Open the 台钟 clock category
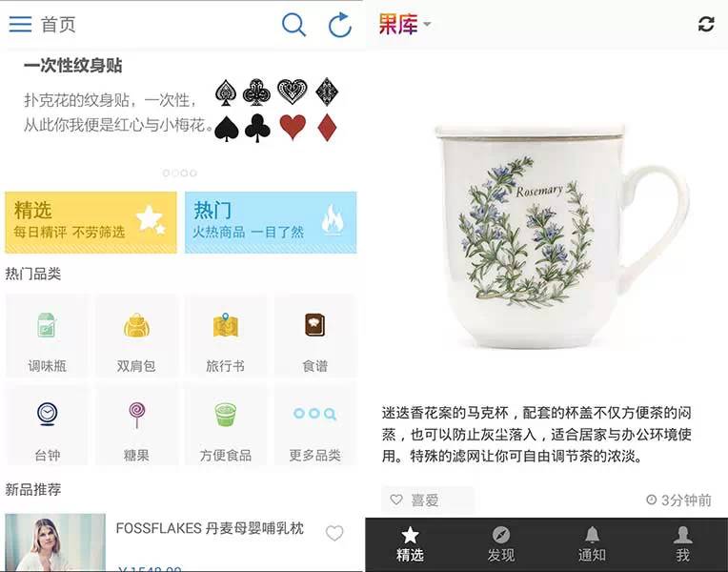The image size is (728, 572). [x=47, y=424]
